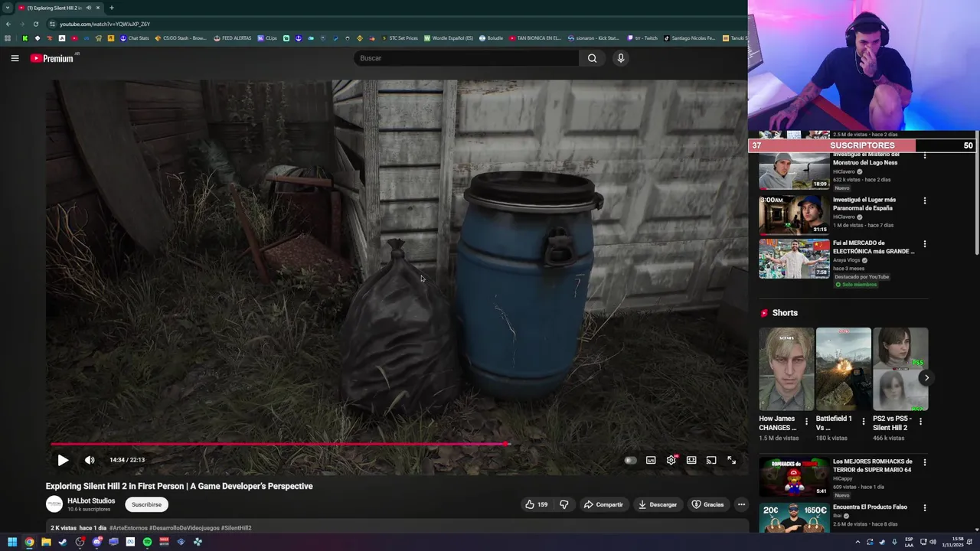Share the video via Compartir
This screenshot has width=980, height=551.
click(603, 504)
